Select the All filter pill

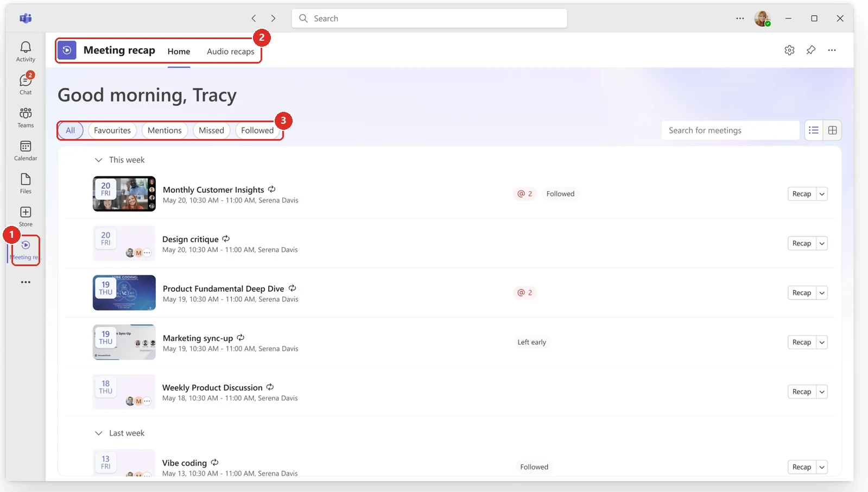[71, 130]
